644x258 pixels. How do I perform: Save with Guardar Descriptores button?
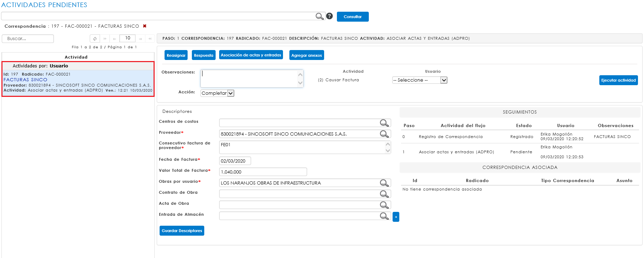(x=182, y=231)
